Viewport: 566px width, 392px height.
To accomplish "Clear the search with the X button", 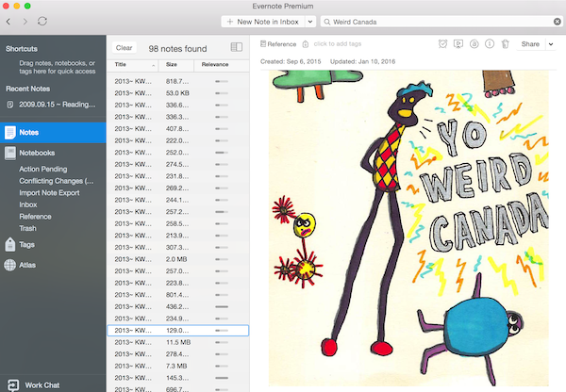I will pyautogui.click(x=558, y=22).
